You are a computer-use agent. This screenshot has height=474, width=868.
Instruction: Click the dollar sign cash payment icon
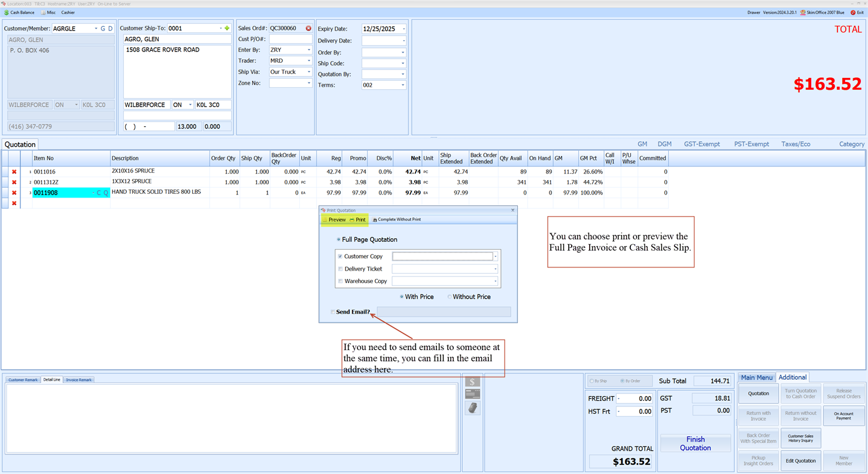tap(472, 382)
